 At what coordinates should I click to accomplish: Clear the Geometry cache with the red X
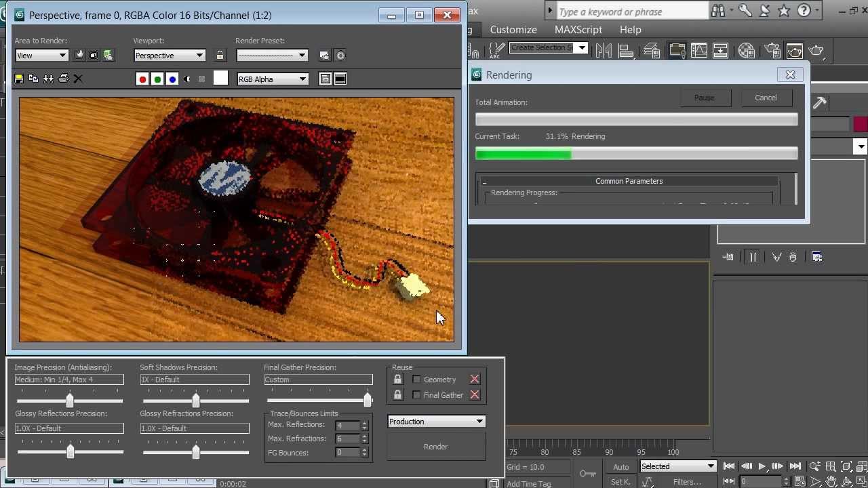click(475, 380)
